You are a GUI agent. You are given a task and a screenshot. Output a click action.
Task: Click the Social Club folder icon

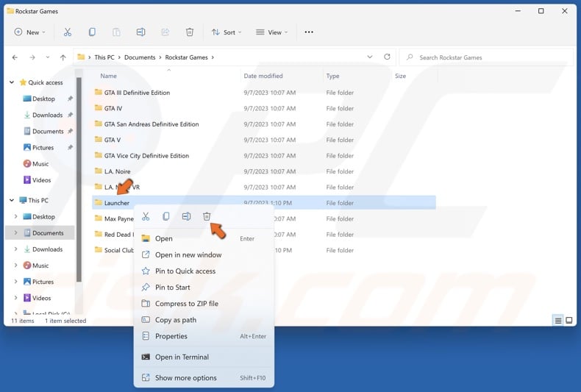tap(99, 250)
